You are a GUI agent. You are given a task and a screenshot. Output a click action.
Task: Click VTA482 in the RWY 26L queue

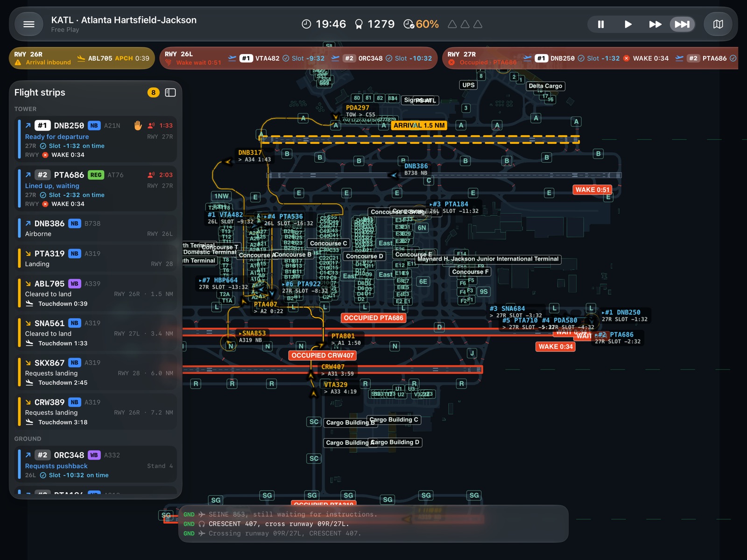[267, 58]
